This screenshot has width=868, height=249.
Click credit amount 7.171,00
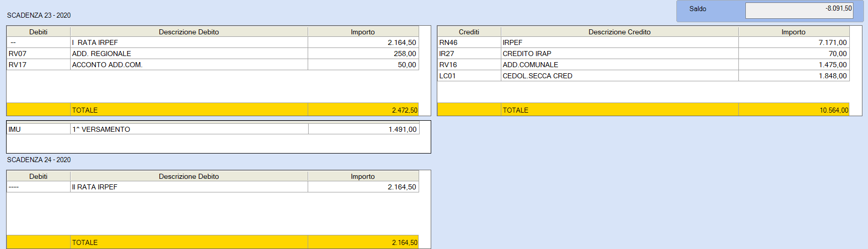click(794, 42)
